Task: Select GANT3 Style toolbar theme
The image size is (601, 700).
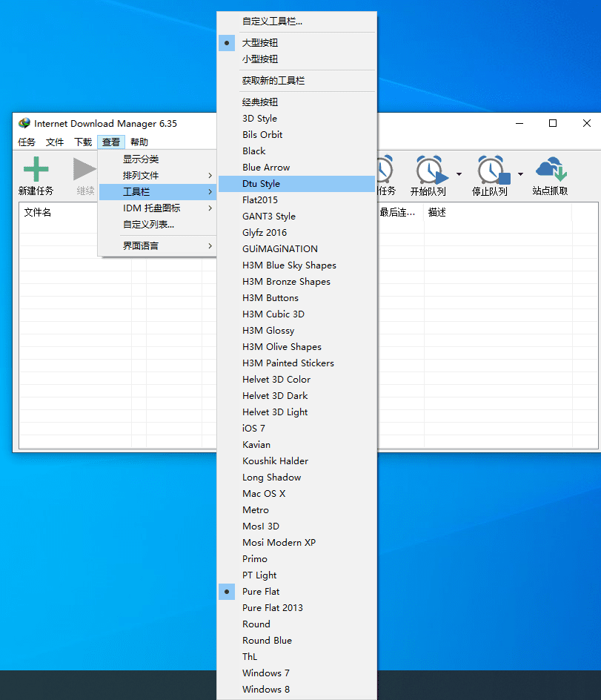Action: pyautogui.click(x=296, y=216)
